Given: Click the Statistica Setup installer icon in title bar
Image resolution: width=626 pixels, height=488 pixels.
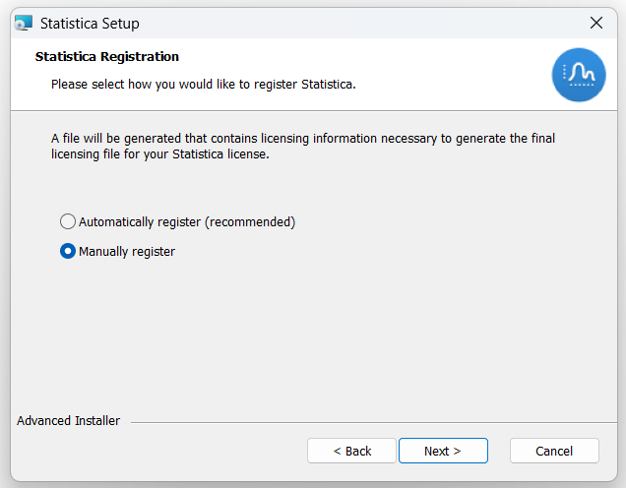Looking at the screenshot, I should click(x=24, y=23).
